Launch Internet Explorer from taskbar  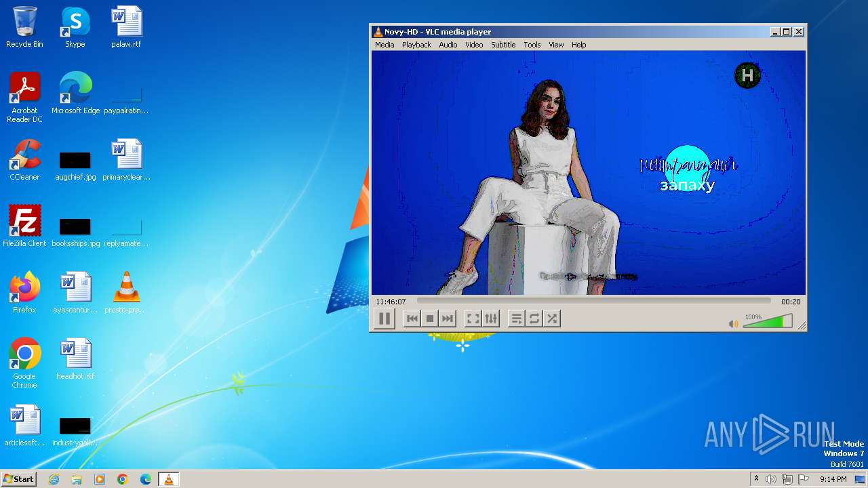coord(54,479)
